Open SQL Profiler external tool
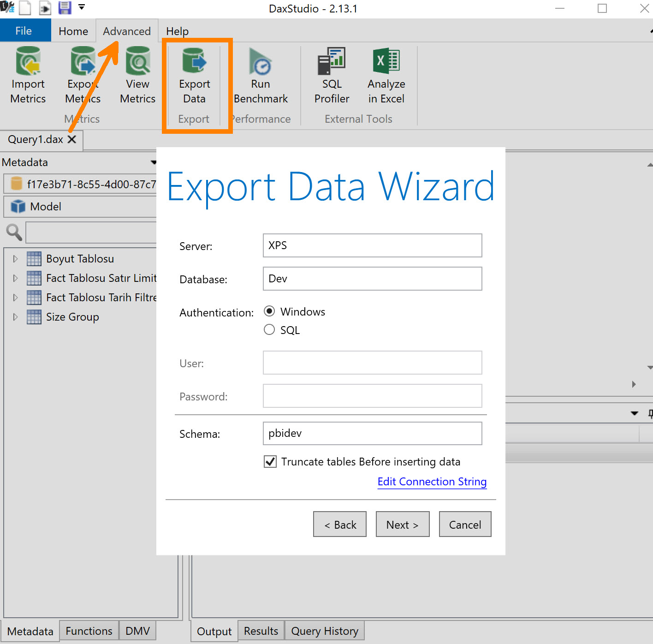This screenshot has height=644, width=653. point(332,76)
